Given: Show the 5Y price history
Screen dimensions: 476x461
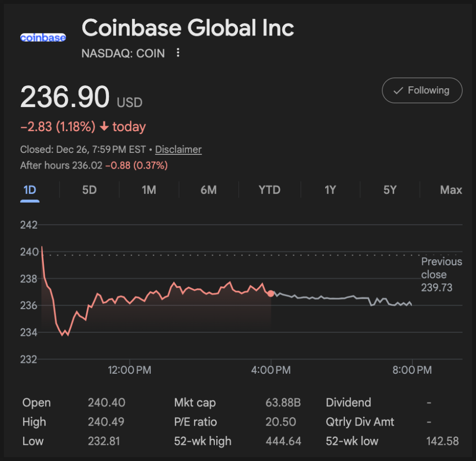Looking at the screenshot, I should (390, 190).
